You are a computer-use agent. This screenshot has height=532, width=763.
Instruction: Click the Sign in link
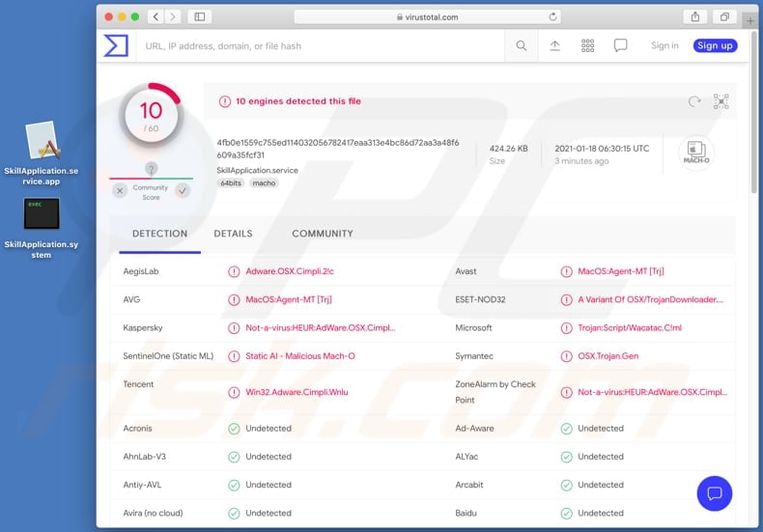click(x=664, y=45)
